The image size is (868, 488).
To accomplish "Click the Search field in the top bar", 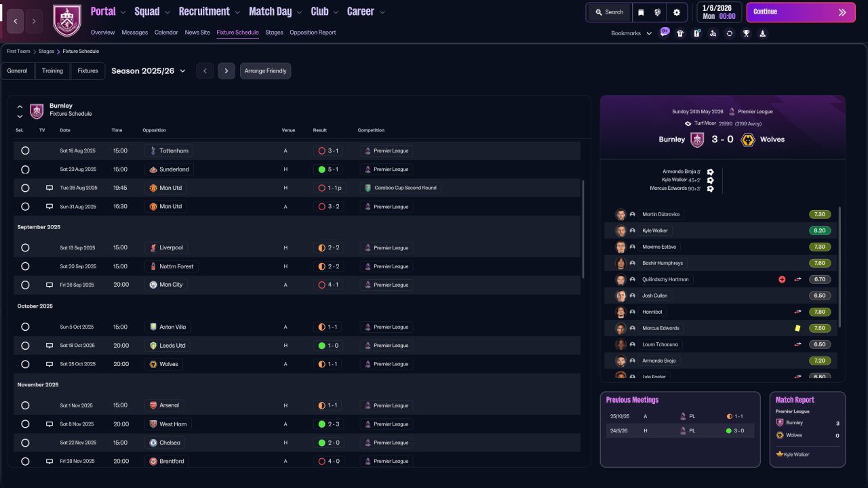I will [x=609, y=12].
